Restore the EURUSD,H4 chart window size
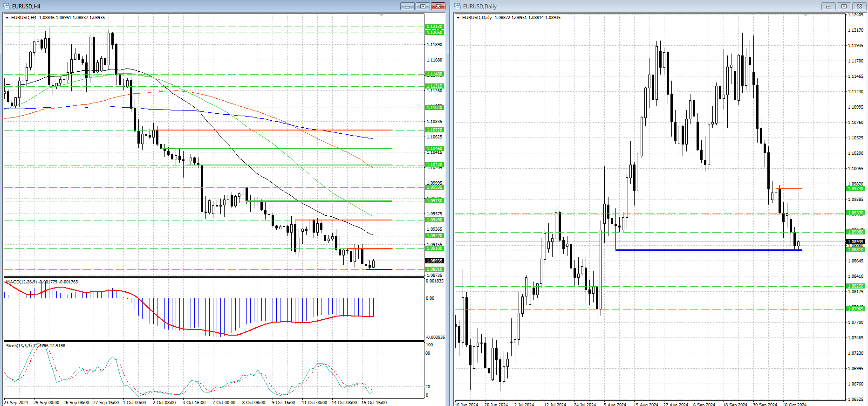The width and height of the screenshot is (868, 406). click(423, 6)
